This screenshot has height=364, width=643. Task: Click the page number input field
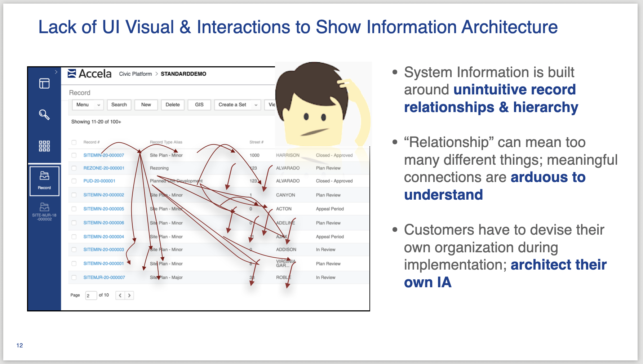pyautogui.click(x=91, y=296)
